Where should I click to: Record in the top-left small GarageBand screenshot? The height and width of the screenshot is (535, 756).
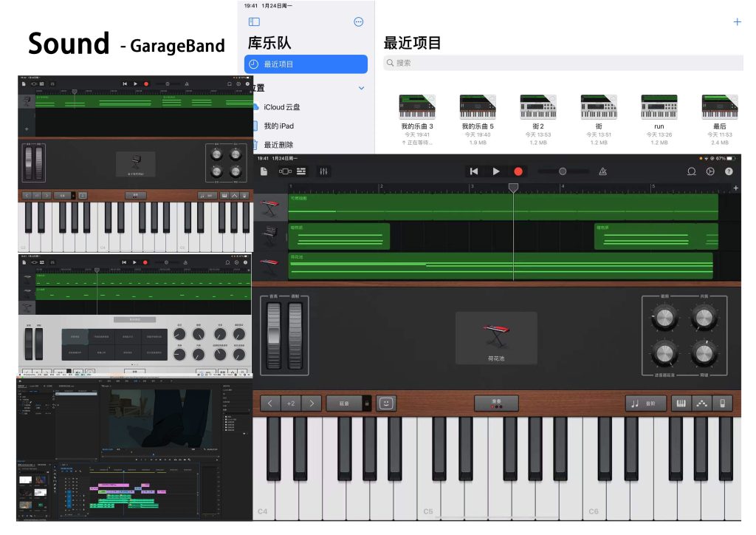146,84
